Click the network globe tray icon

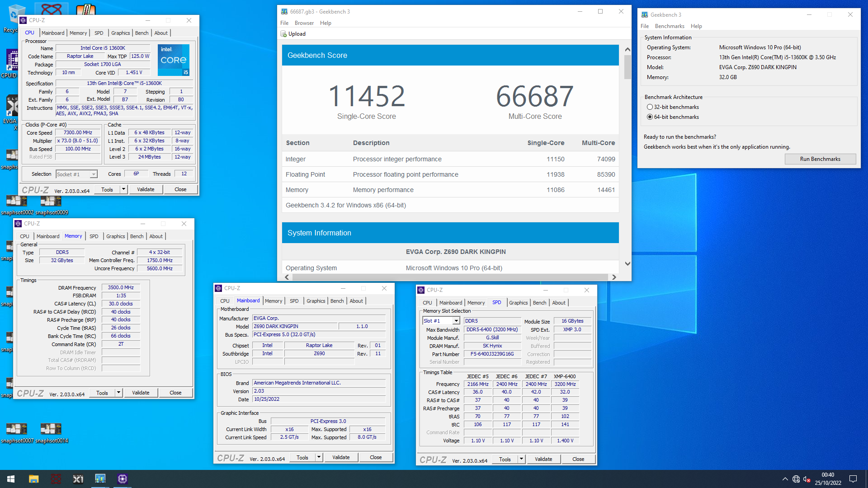tap(796, 479)
